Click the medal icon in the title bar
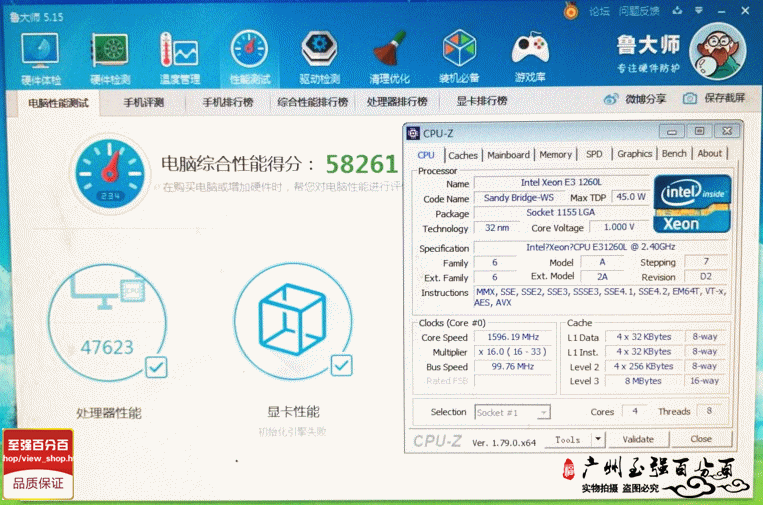The width and height of the screenshot is (763, 505). (571, 10)
